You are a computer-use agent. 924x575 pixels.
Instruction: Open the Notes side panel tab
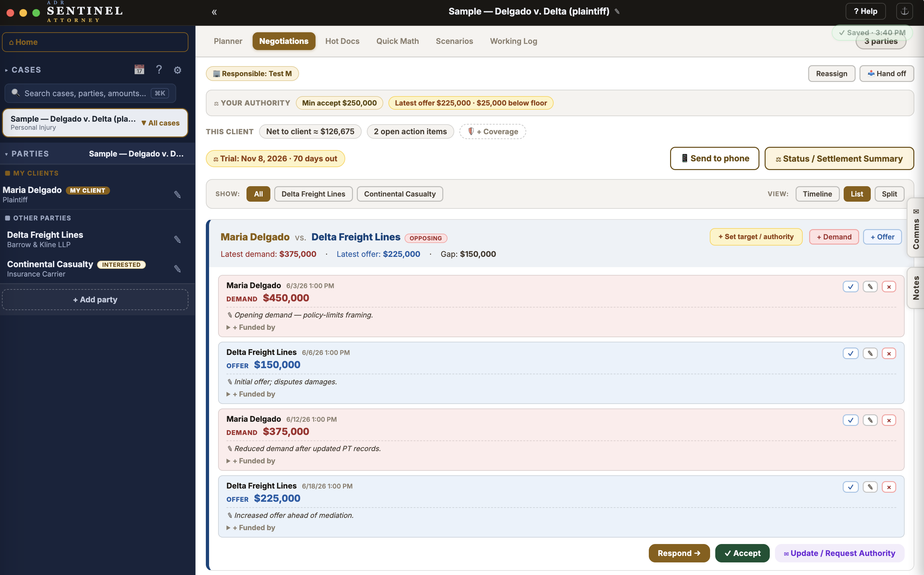click(x=916, y=288)
